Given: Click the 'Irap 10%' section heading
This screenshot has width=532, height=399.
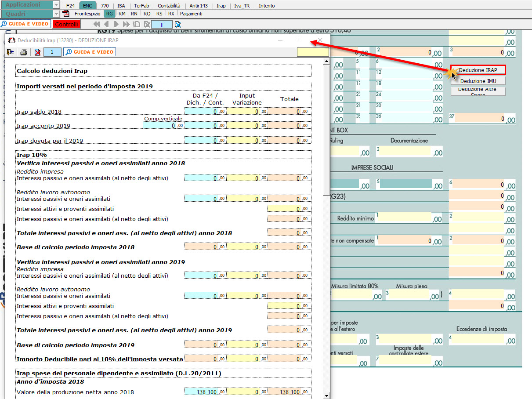Looking at the screenshot, I should click(32, 155).
